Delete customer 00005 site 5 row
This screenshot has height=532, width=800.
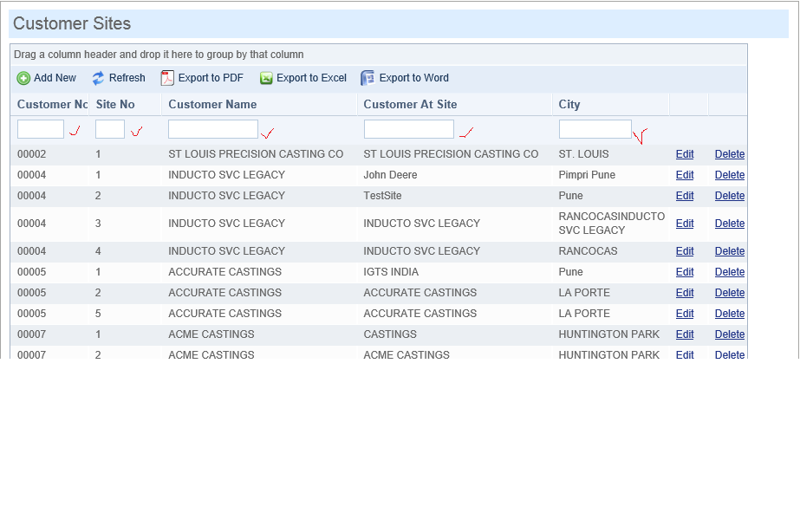(x=730, y=314)
